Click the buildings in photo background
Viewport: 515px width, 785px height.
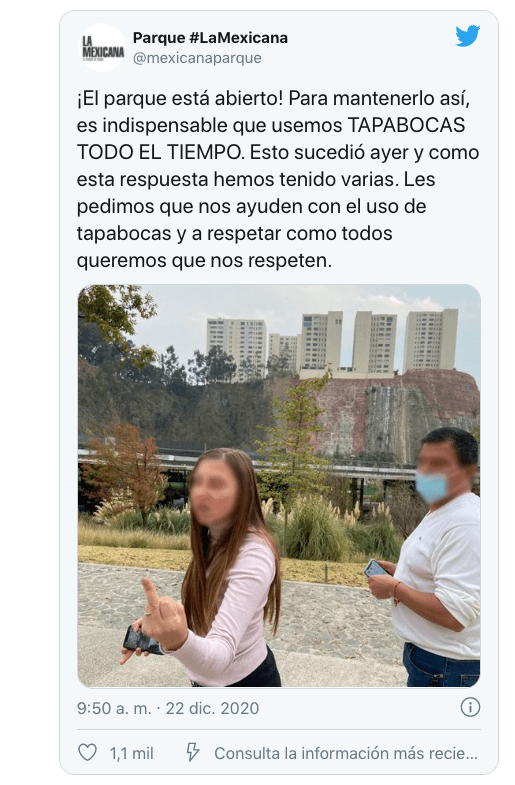pos(332,342)
